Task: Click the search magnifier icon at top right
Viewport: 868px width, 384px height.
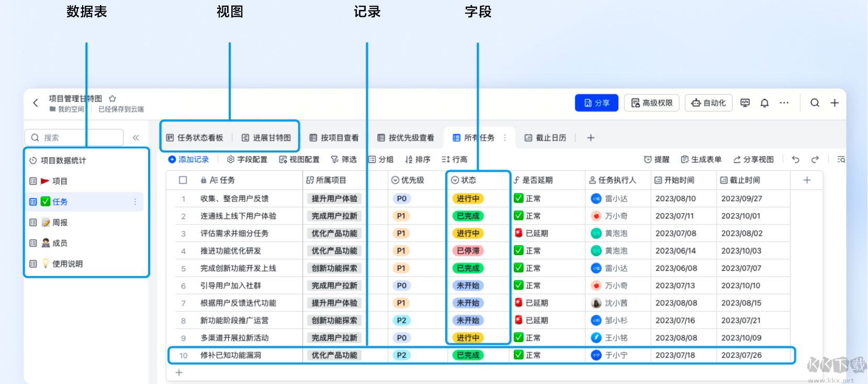Action: point(815,103)
